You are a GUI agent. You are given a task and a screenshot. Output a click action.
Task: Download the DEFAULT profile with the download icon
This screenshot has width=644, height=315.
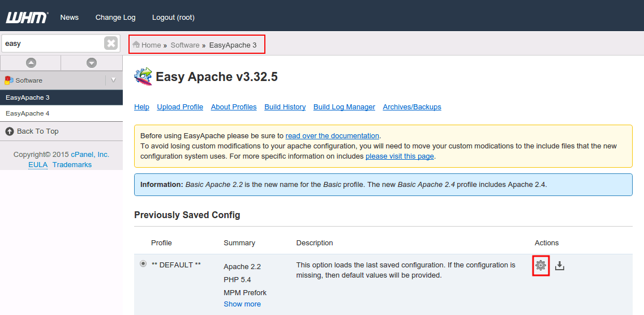(x=560, y=266)
